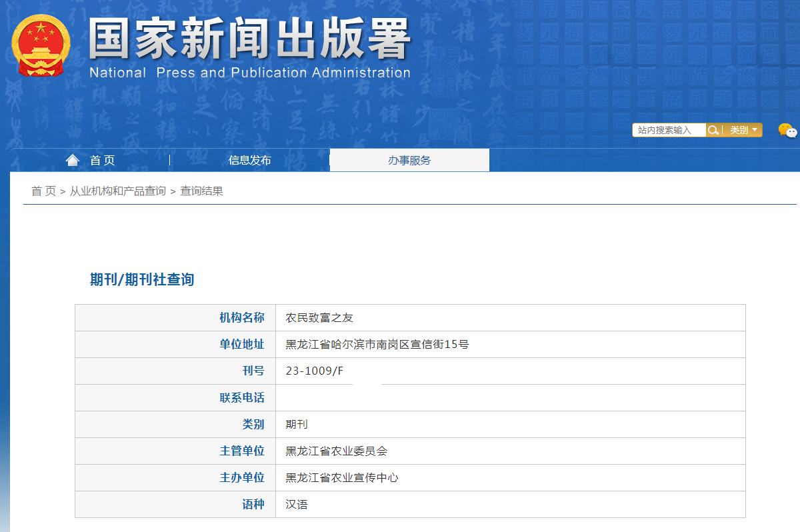This screenshot has height=532, width=800.
Task: Click the 黑龙江省农业委员会 cell
Action: point(337,451)
